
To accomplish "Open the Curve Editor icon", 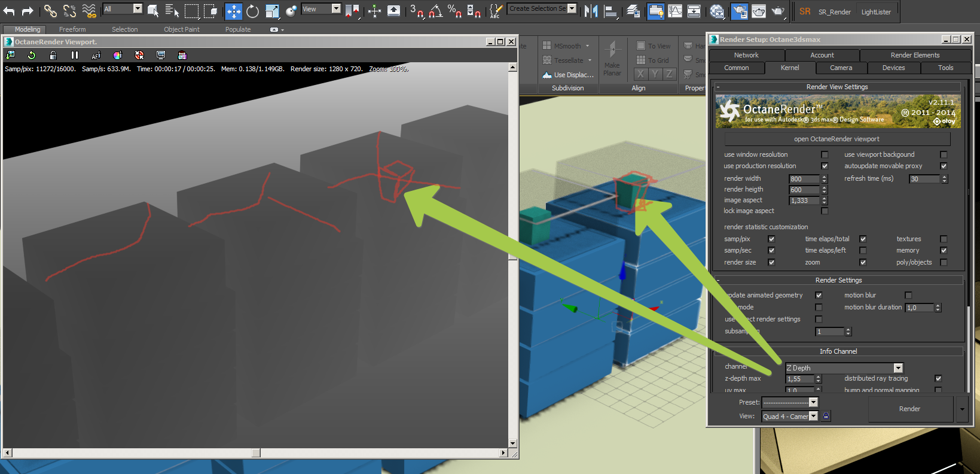I will coord(675,11).
